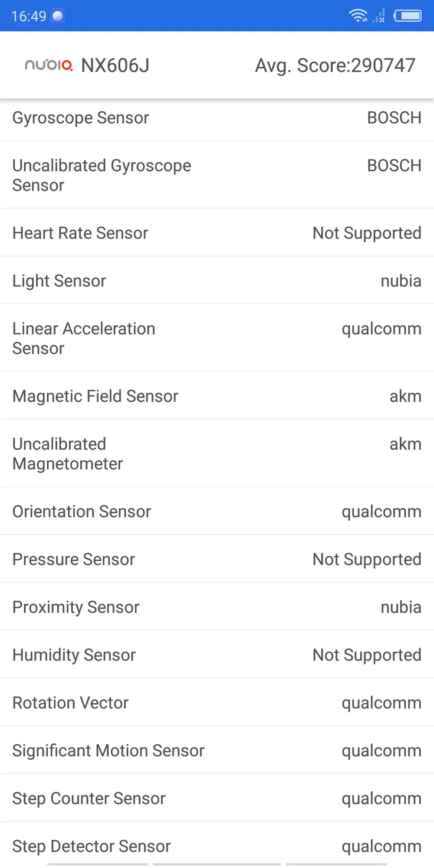Choose the Humidity Sensor item
Viewport: 434px width, 868px height.
[x=217, y=654]
